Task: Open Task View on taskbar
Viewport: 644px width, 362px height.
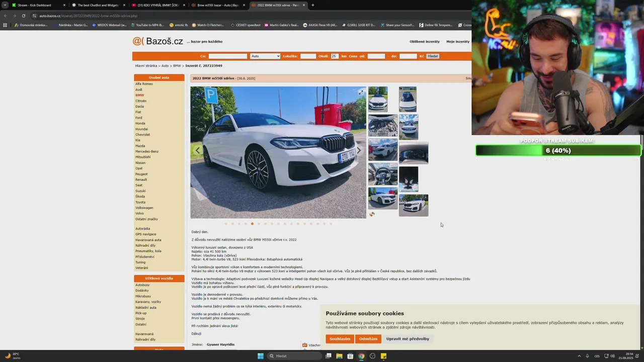Action: (328, 356)
